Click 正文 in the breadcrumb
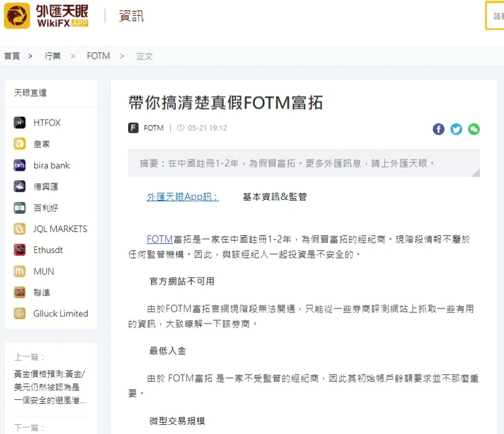504x434 pixels. [144, 56]
